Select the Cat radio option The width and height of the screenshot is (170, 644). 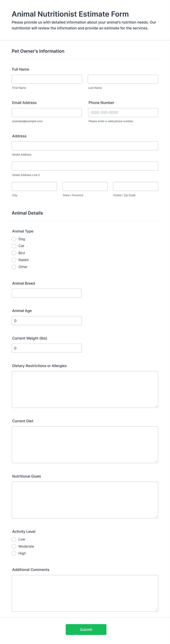[14, 246]
